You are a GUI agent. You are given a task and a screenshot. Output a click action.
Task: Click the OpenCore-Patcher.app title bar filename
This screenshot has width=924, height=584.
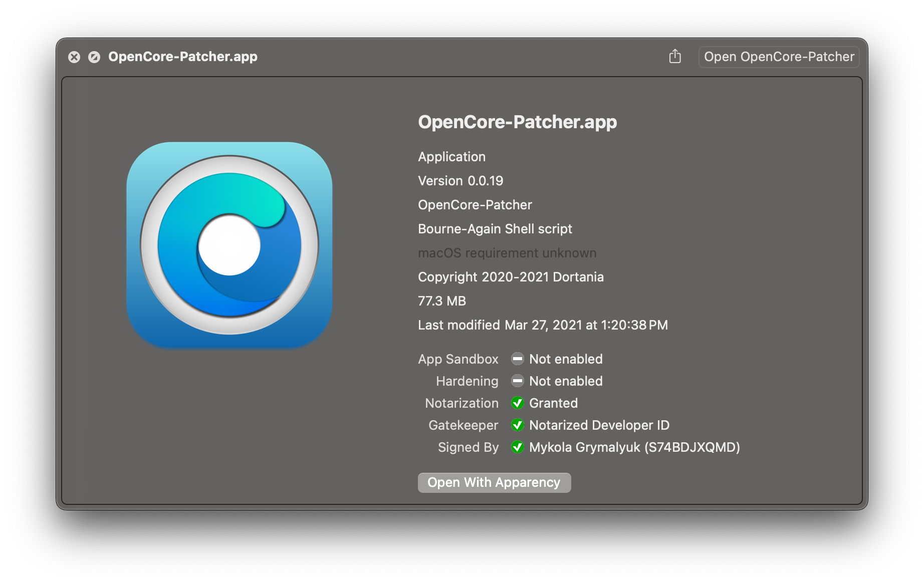pos(183,57)
